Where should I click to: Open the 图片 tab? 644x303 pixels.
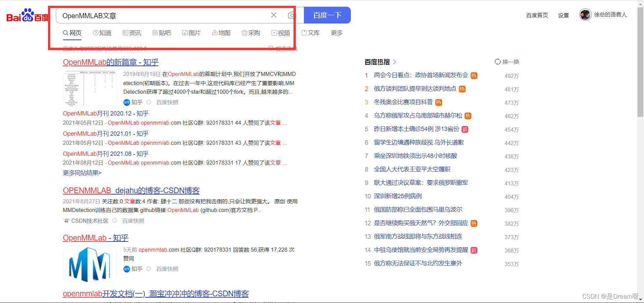tap(191, 33)
